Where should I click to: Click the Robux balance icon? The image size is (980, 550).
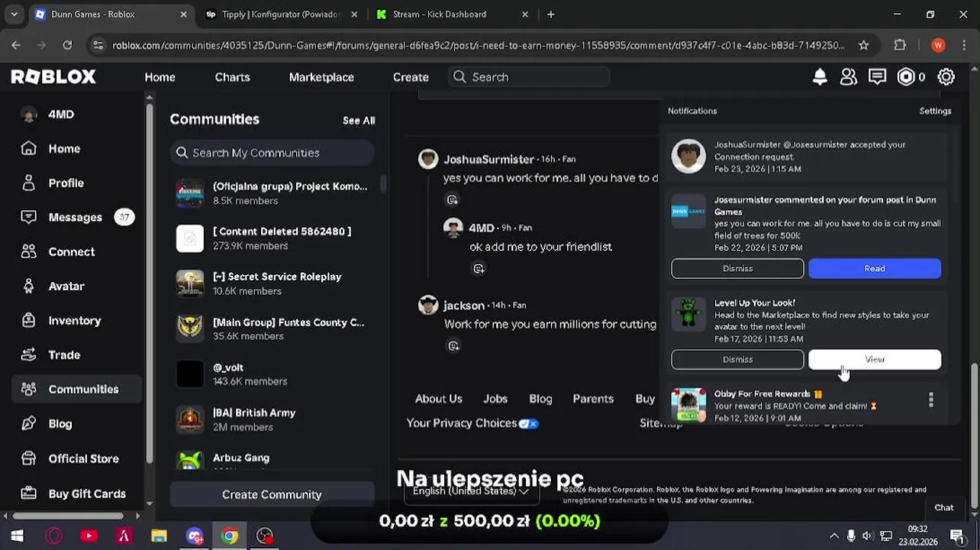click(x=906, y=77)
